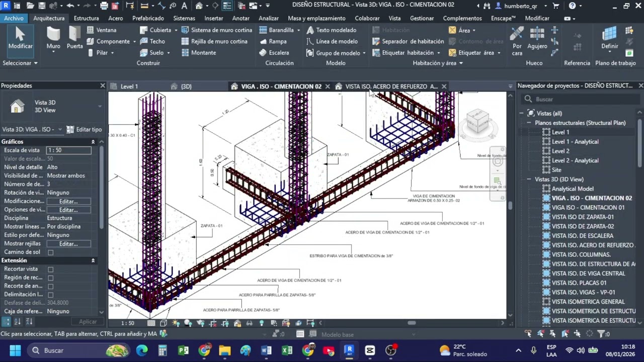
Task: Open the Cubierta dropdown arrow
Action: [176, 30]
